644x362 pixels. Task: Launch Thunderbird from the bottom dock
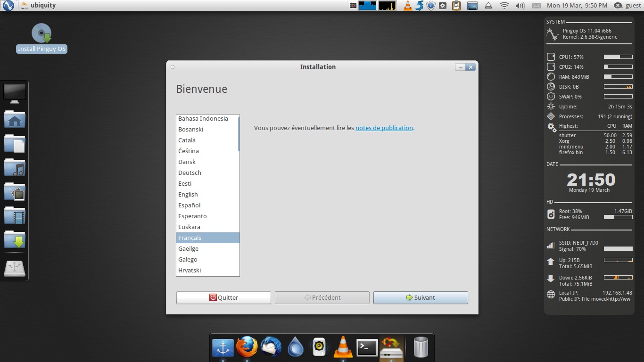pos(271,347)
